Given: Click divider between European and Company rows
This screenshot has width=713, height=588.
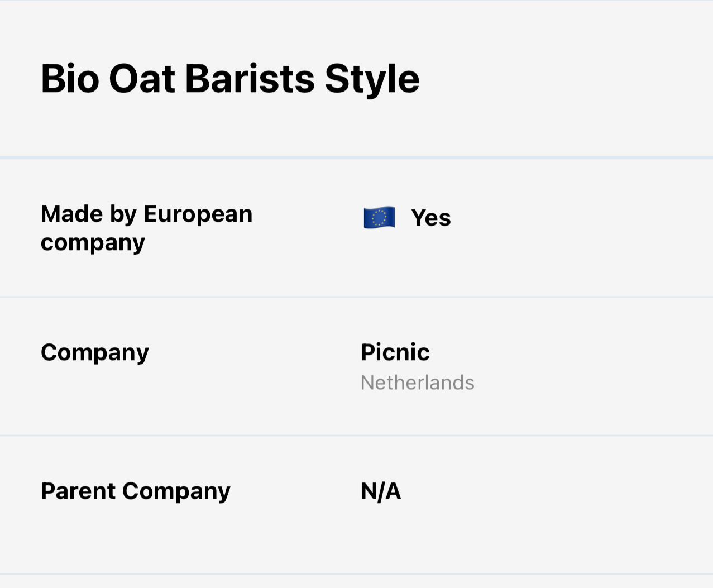Looking at the screenshot, I should (356, 297).
